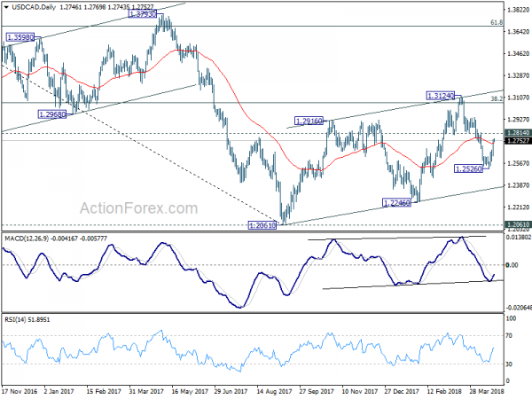Click the 27 Dec 2017 date on time axis
The height and width of the screenshot is (399, 532).
click(x=402, y=391)
